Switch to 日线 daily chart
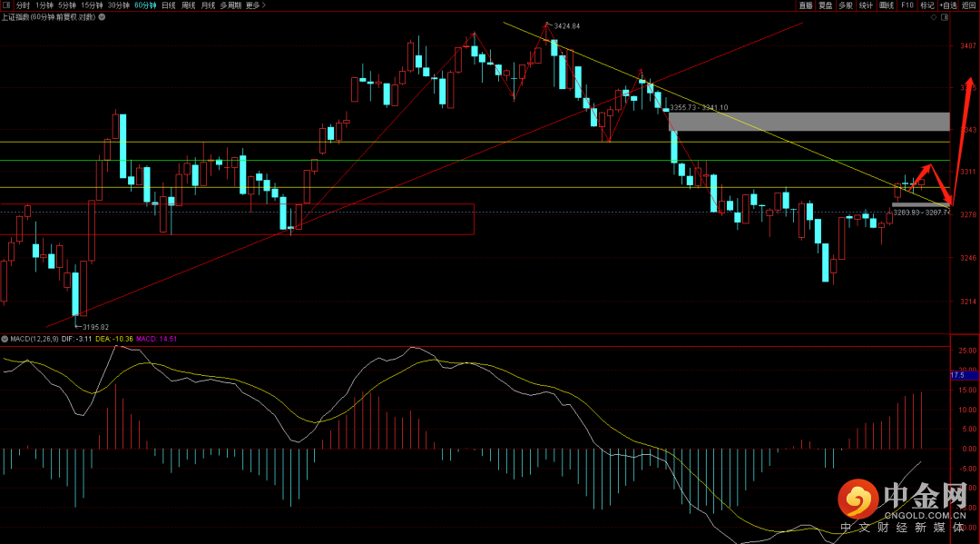 coord(169,5)
